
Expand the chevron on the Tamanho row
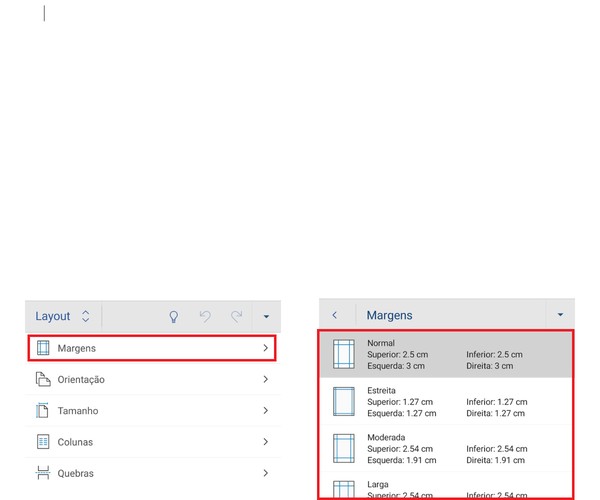coord(266,410)
